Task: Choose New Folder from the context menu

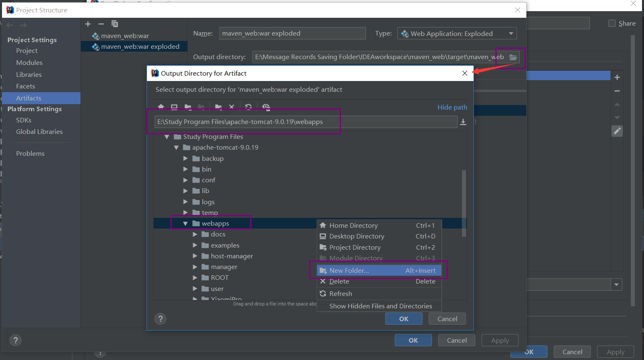Action: pyautogui.click(x=349, y=270)
